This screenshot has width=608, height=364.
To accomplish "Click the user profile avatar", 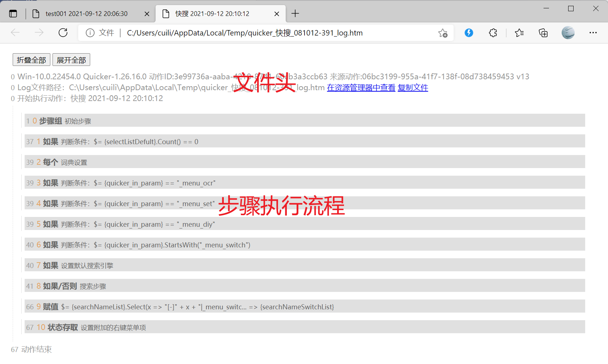I will click(568, 33).
